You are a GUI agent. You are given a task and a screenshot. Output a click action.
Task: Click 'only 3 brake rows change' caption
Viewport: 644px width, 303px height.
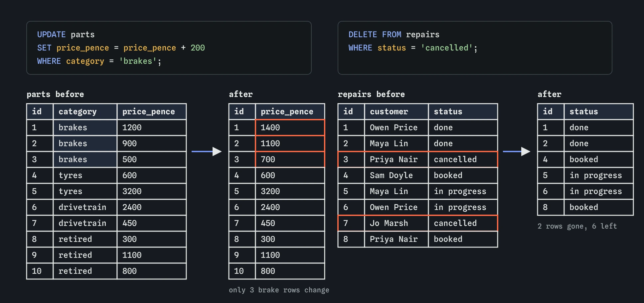[279, 290]
